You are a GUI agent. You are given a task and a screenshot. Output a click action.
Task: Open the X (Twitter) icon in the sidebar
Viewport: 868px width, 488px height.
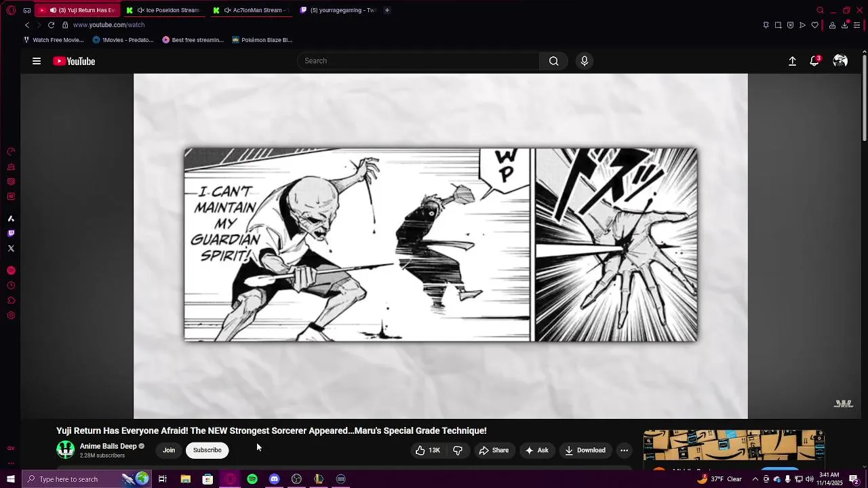[11, 248]
